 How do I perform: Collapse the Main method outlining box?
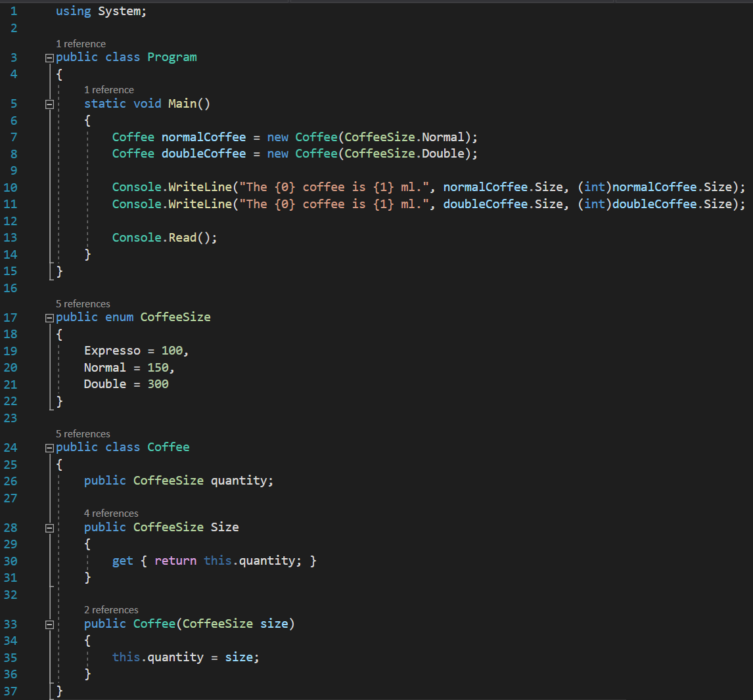(49, 104)
